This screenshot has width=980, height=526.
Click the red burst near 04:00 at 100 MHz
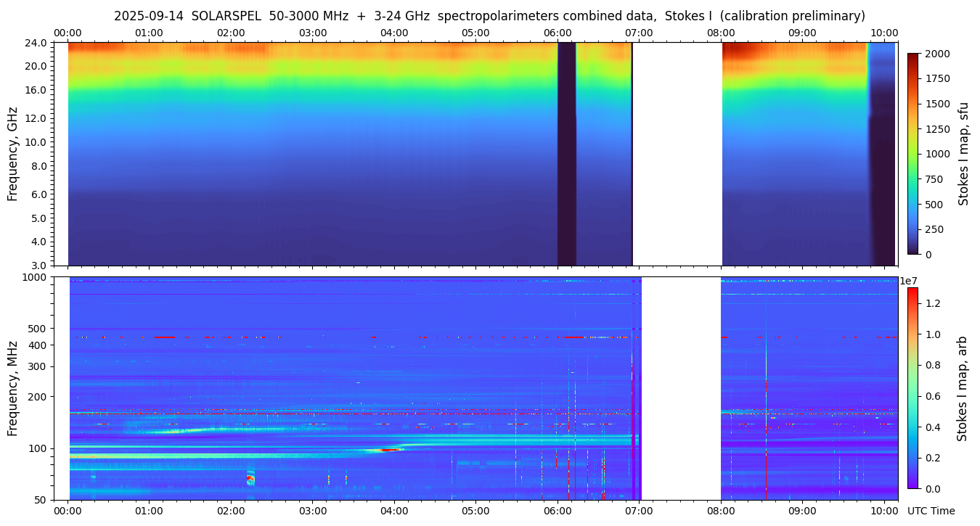[391, 450]
